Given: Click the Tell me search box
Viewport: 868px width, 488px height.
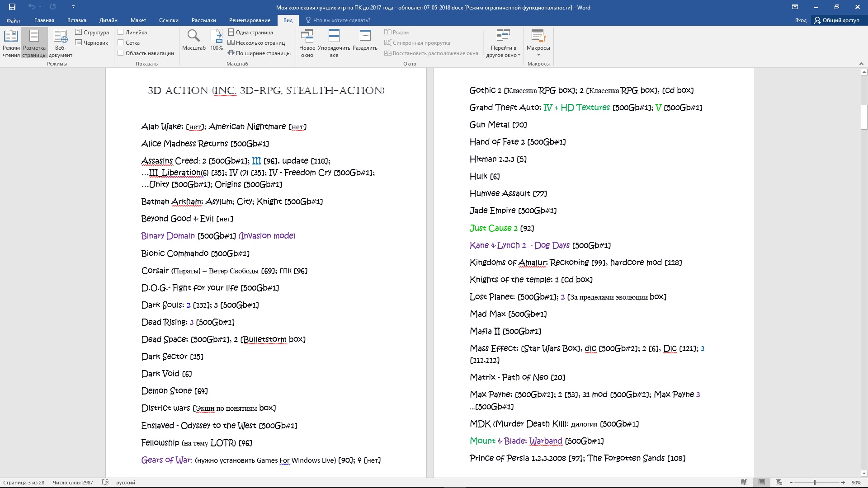Looking at the screenshot, I should tap(341, 20).
